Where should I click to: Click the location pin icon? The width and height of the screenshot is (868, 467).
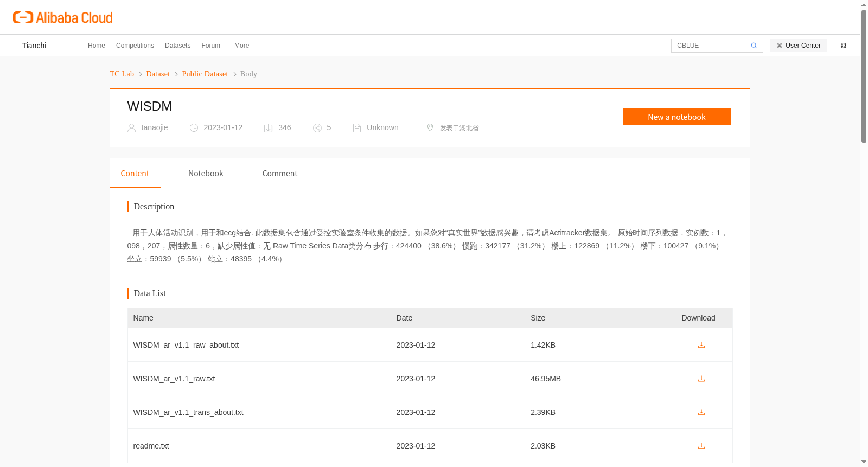430,127
